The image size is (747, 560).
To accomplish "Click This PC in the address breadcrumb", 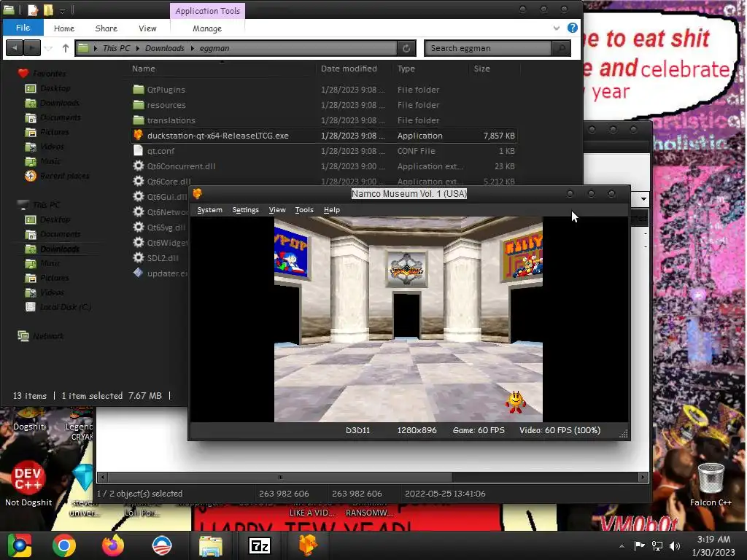I will pos(116,48).
